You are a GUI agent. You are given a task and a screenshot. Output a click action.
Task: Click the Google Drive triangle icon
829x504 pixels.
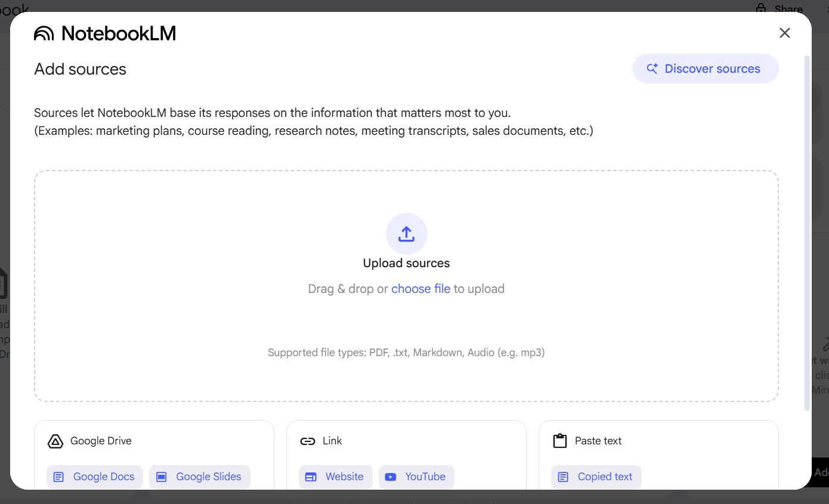(x=55, y=441)
